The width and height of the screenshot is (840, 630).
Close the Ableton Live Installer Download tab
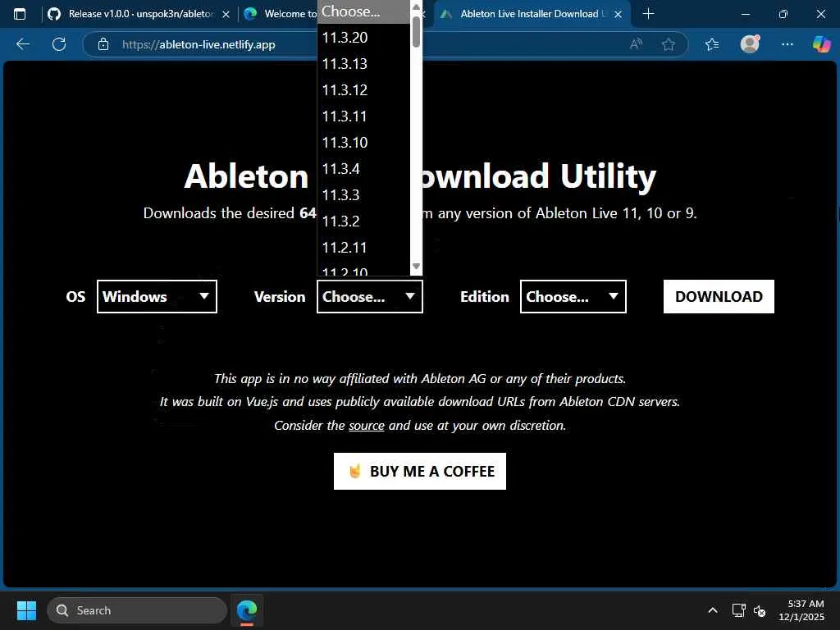click(x=619, y=15)
